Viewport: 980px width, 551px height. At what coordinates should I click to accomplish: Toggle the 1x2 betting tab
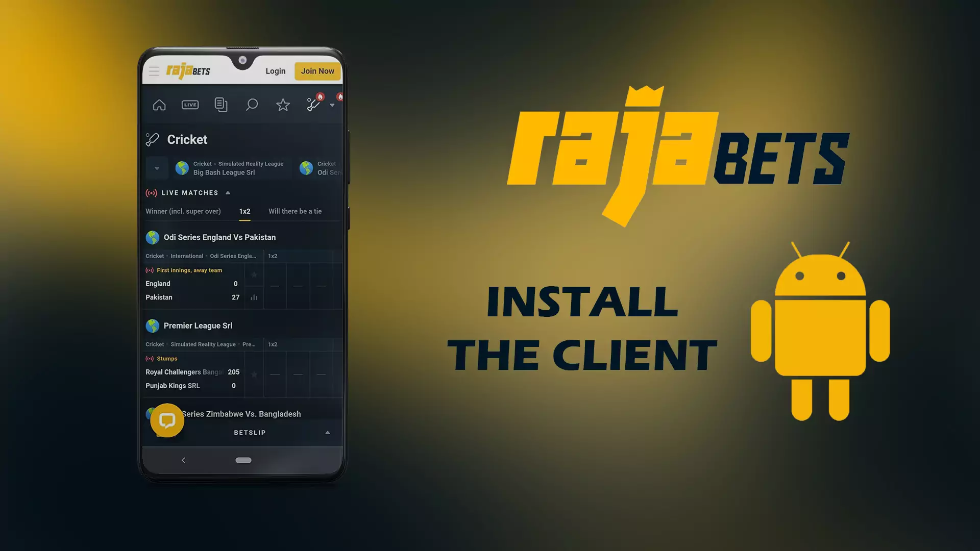[244, 211]
